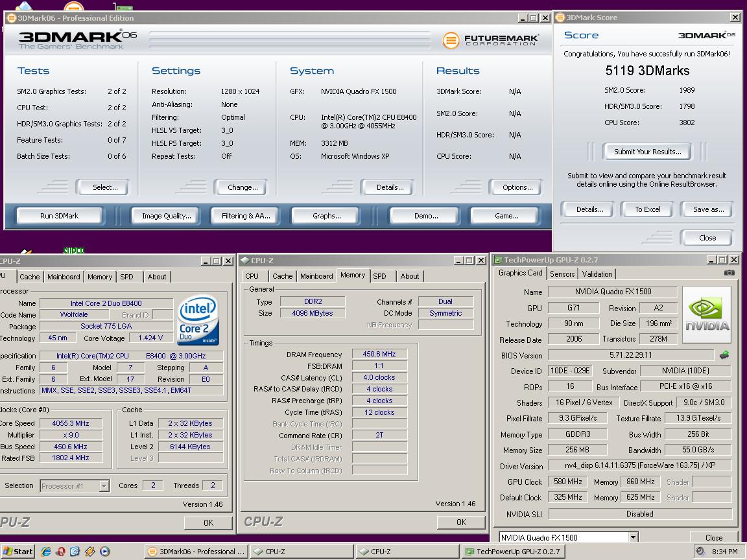Screen dimensions: 747x560
Task: Click OK in left CPU-Z window
Action: point(208,522)
